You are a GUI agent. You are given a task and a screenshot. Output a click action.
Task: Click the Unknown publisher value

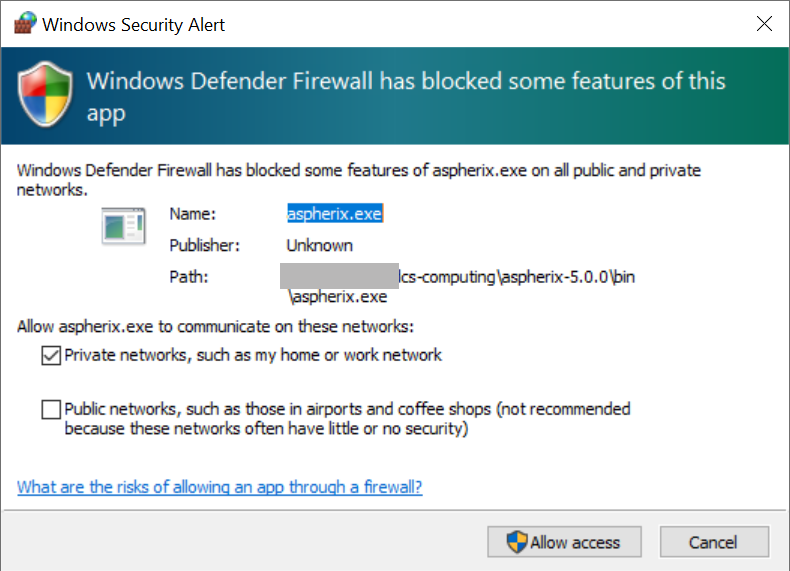click(x=319, y=245)
